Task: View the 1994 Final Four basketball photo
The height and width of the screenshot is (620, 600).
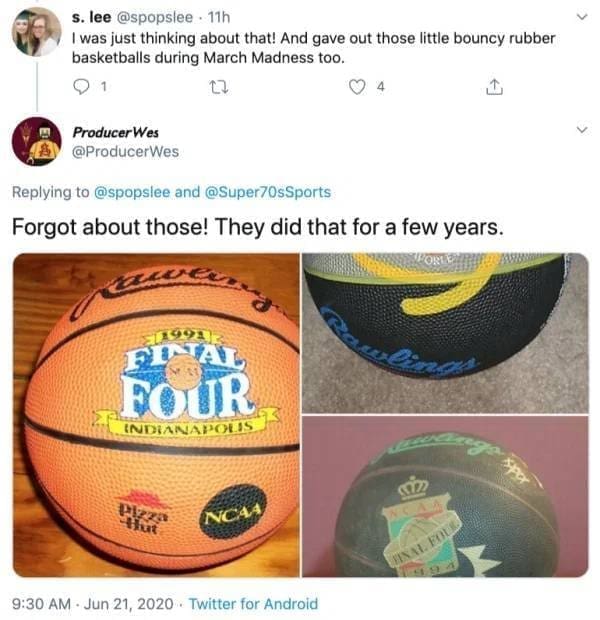Action: [x=445, y=497]
